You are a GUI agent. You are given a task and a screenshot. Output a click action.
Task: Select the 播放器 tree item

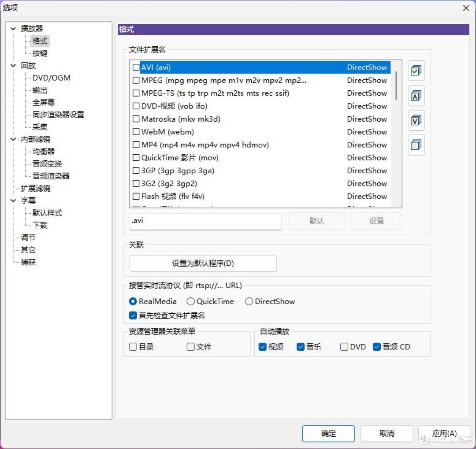[32, 29]
